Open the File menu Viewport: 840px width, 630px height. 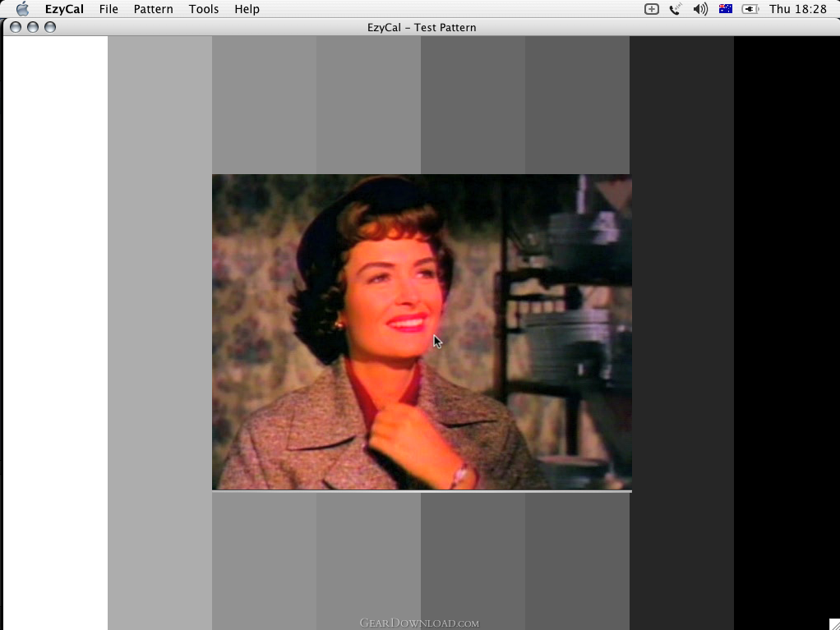108,9
